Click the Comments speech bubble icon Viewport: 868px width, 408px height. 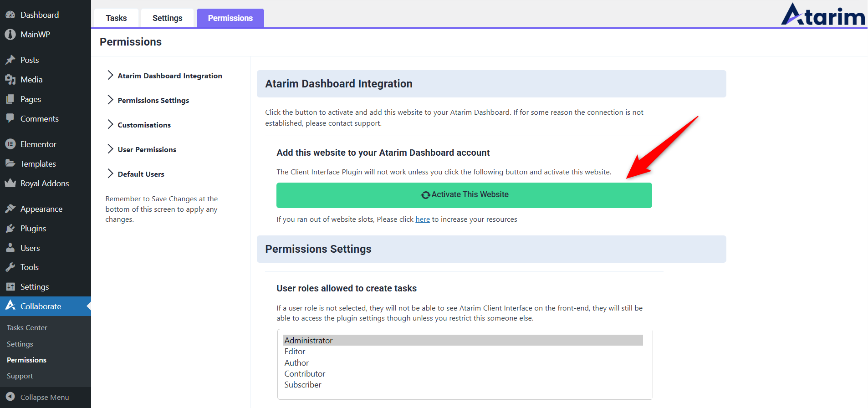pos(10,118)
